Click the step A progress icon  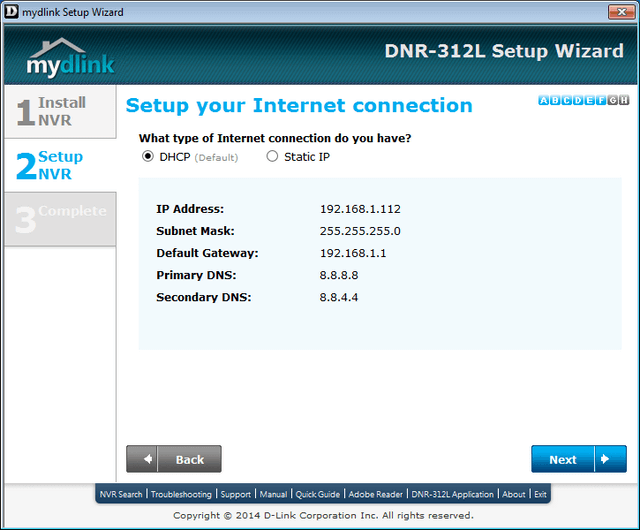tap(544, 100)
